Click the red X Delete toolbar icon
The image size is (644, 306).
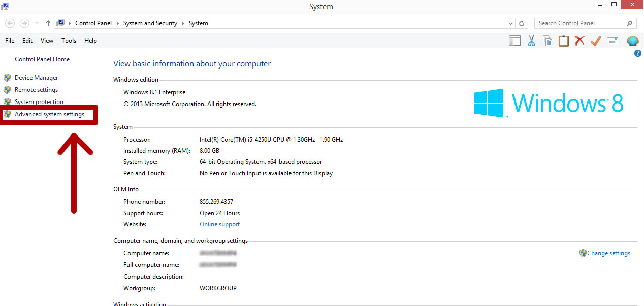(x=579, y=41)
